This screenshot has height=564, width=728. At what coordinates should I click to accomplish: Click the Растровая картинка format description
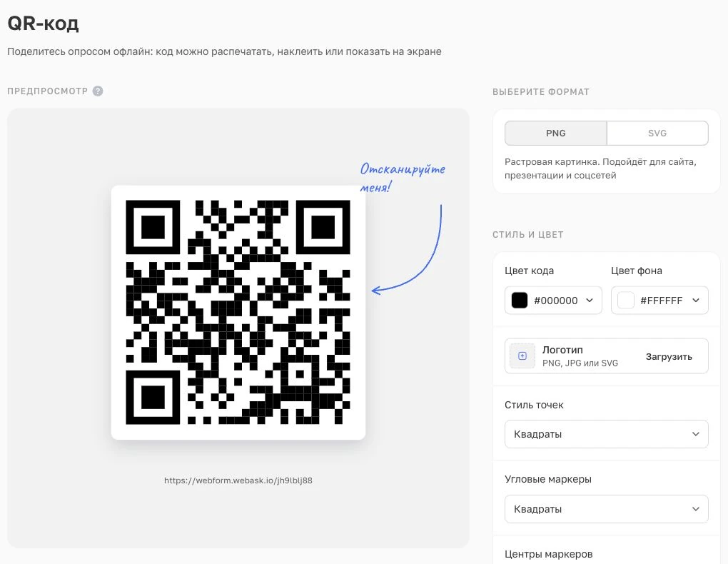[x=600, y=168]
